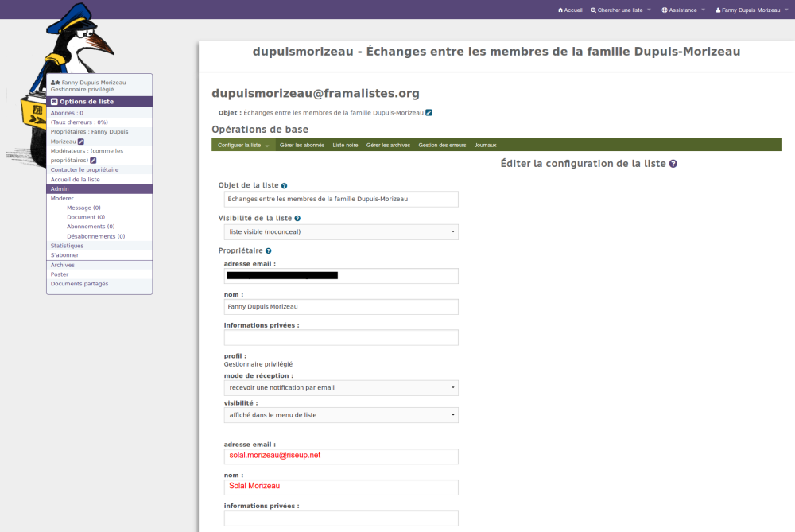Focus the Objet de la liste field
Screen dimensions: 795x532
341,200
